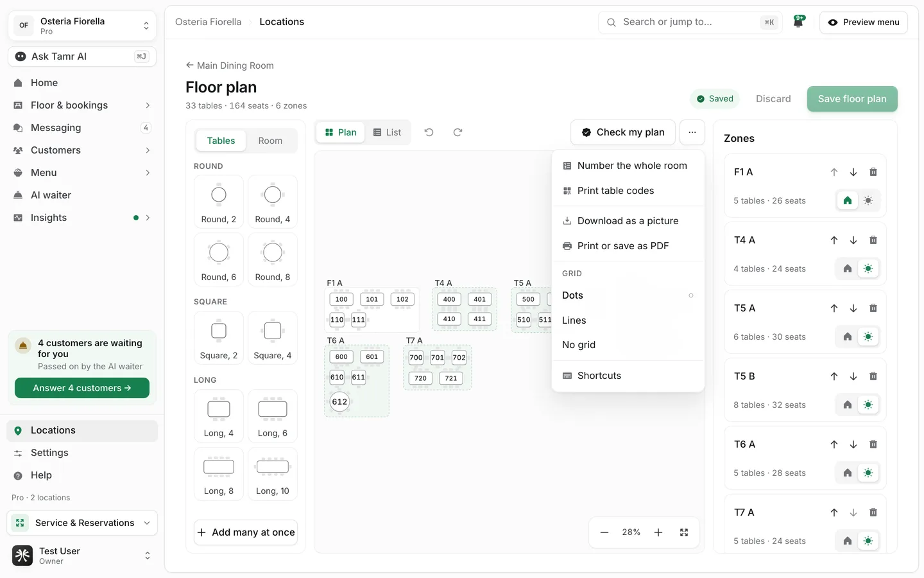This screenshot has width=924, height=578.
Task: Set T4 A zone to indoor
Action: [x=847, y=268]
